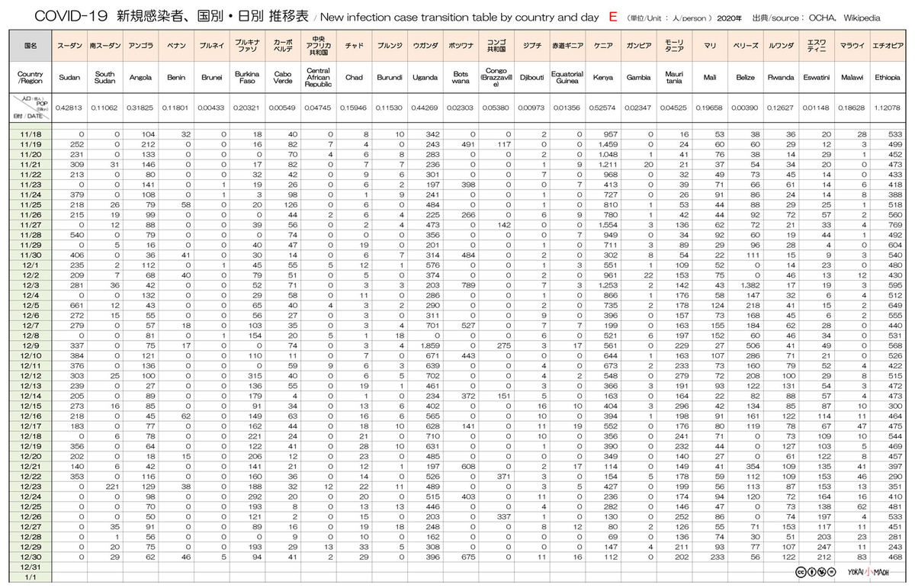
Task: Click Uganda population value 0.44269
Action: tap(425, 108)
